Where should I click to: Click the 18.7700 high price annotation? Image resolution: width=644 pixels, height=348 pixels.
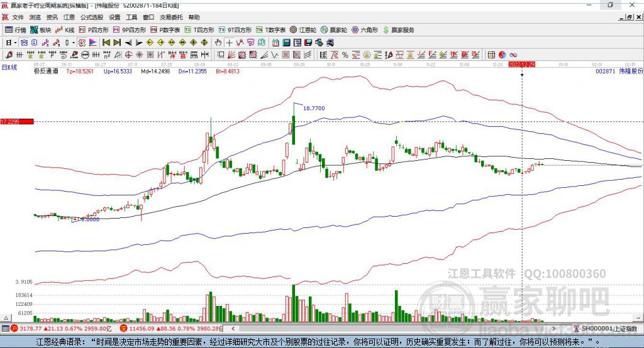tap(314, 108)
